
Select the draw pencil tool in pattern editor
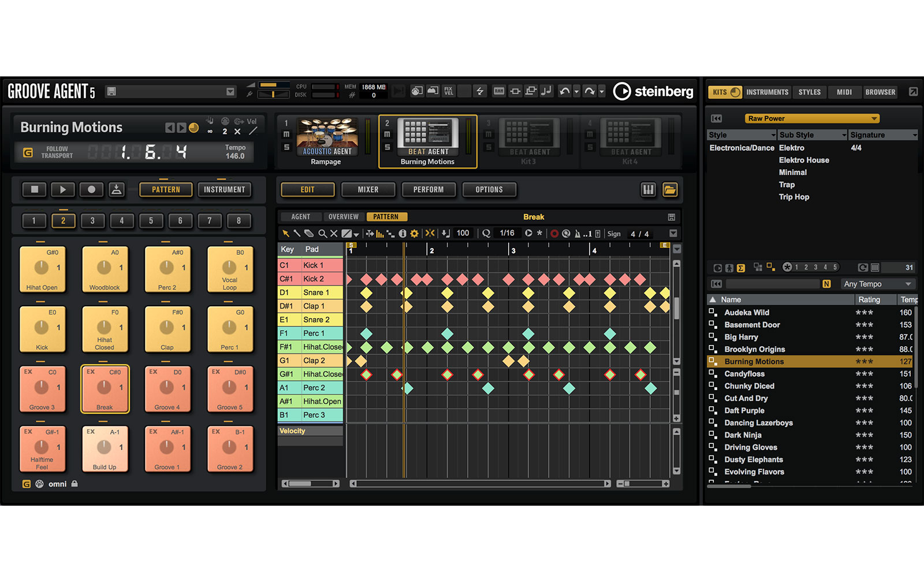coord(297,233)
